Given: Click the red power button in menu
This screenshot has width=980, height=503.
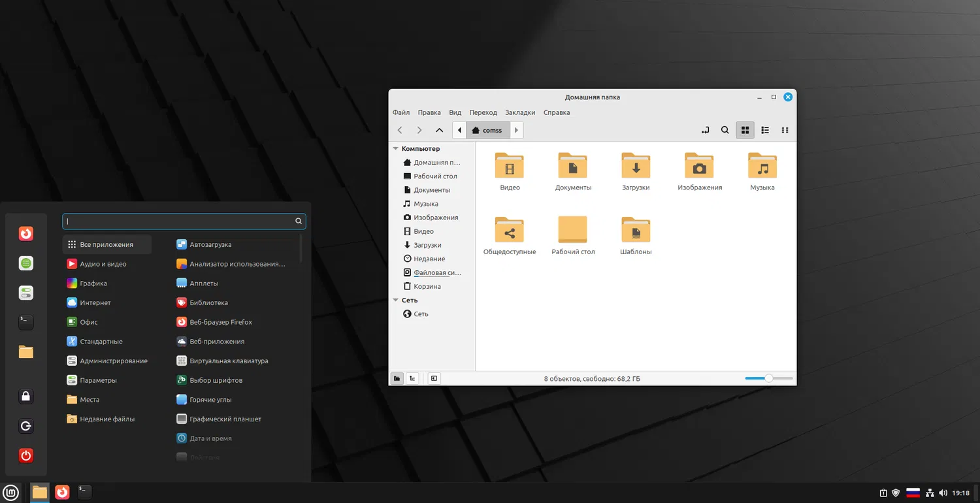Looking at the screenshot, I should [26, 456].
